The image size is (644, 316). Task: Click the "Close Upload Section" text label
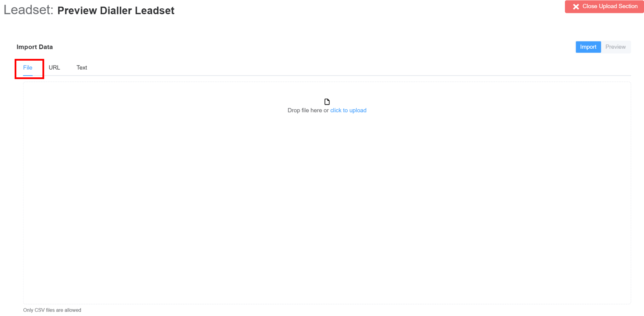[x=610, y=6]
